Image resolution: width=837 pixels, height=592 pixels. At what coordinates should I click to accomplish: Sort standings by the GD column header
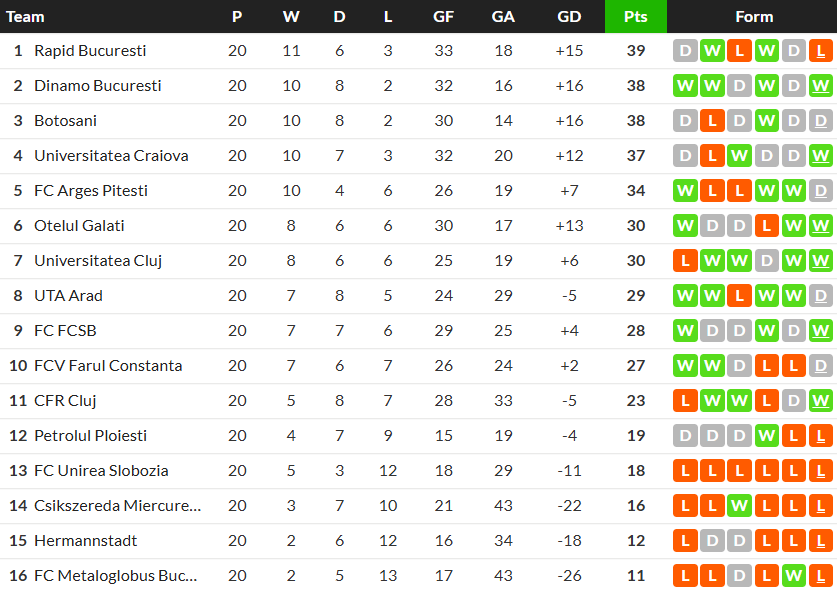(569, 16)
